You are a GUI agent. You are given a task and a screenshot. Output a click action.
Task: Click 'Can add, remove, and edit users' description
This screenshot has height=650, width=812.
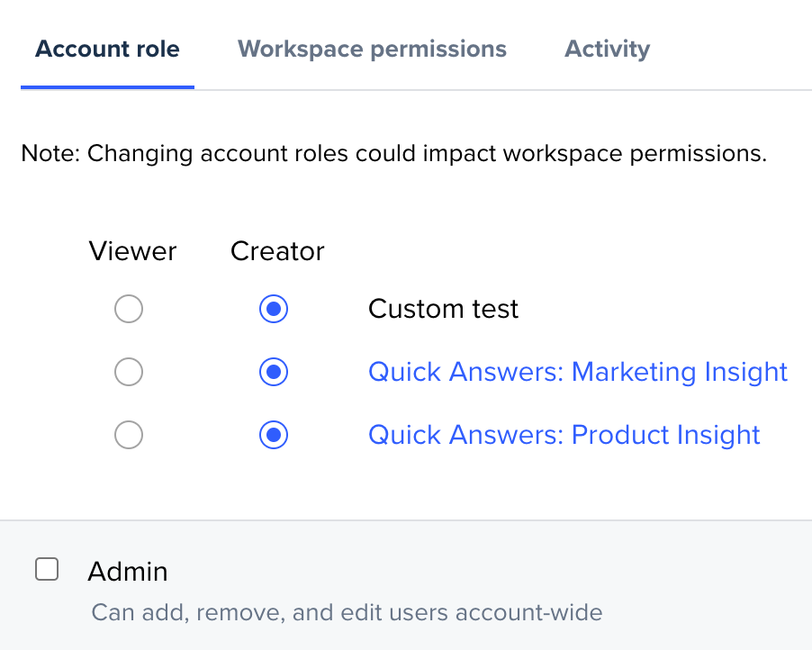(347, 612)
